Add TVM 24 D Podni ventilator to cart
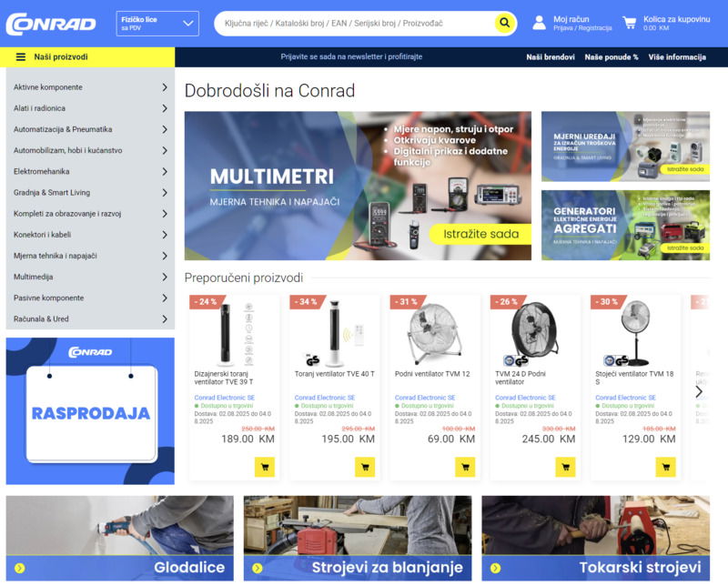The image size is (728, 586). pyautogui.click(x=565, y=467)
